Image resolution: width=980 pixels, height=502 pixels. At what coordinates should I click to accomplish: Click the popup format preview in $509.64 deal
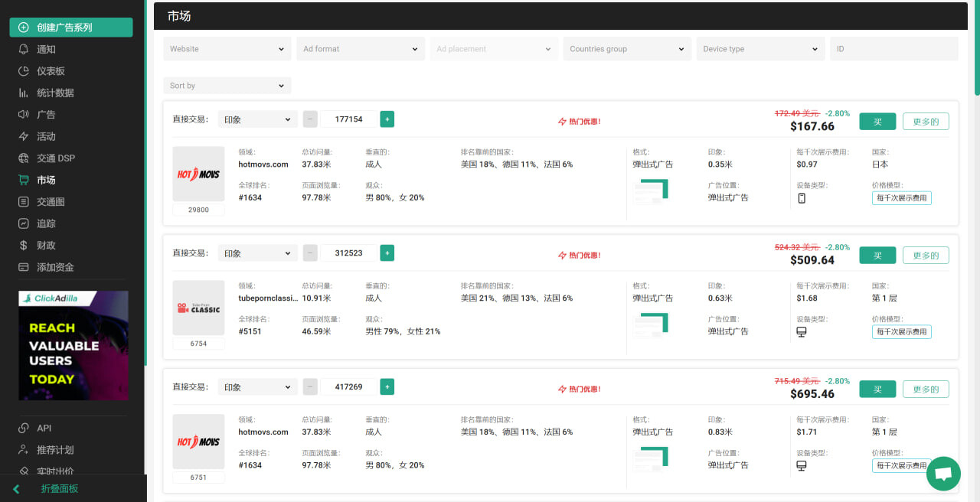(x=651, y=325)
